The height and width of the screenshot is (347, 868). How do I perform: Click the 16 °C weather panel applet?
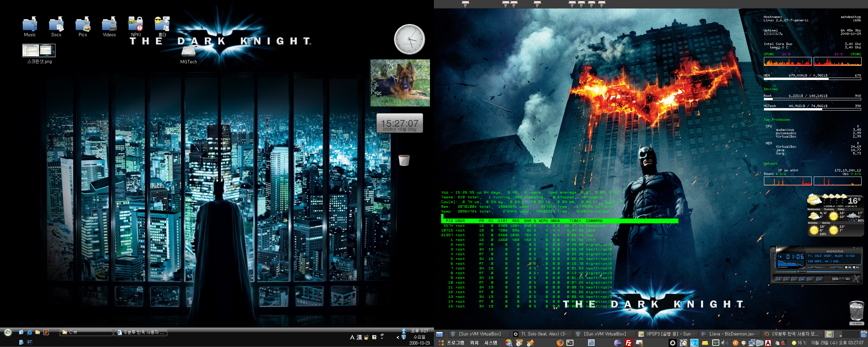(799, 343)
